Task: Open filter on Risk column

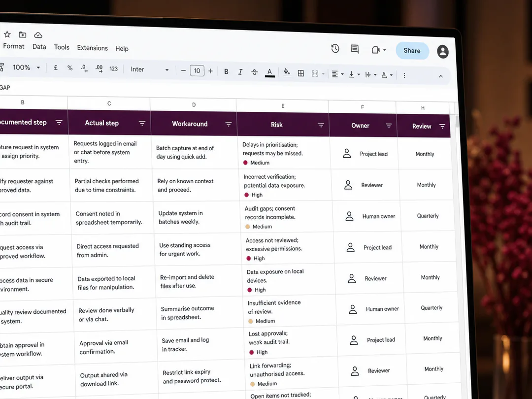Action: [321, 125]
